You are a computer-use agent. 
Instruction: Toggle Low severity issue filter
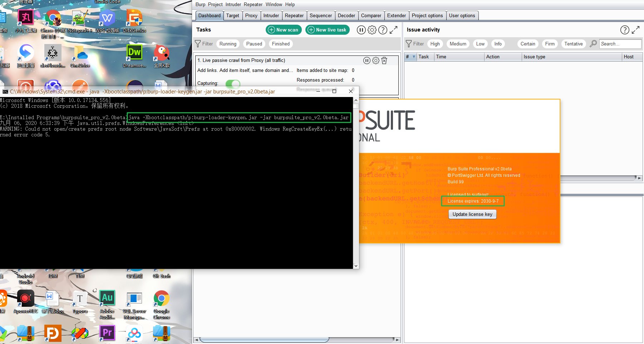tap(480, 44)
